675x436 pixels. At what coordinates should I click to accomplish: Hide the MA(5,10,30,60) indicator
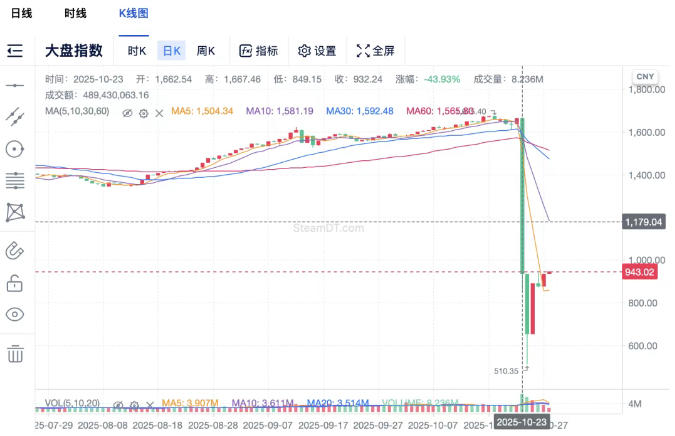pyautogui.click(x=127, y=113)
